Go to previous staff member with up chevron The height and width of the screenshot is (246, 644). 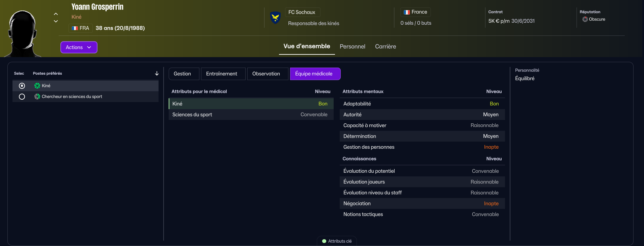coord(56,14)
